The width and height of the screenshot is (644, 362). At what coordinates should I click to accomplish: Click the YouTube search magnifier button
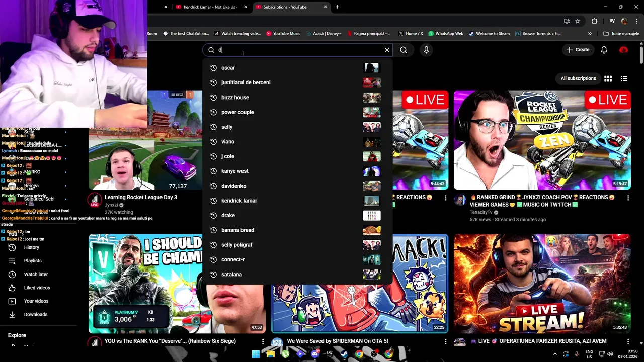[x=404, y=50]
